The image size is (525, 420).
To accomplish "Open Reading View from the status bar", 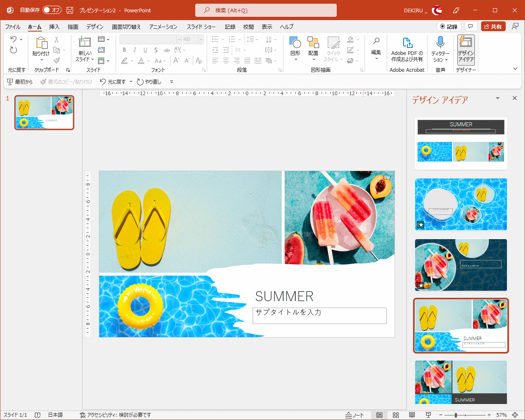I will tap(412, 415).
